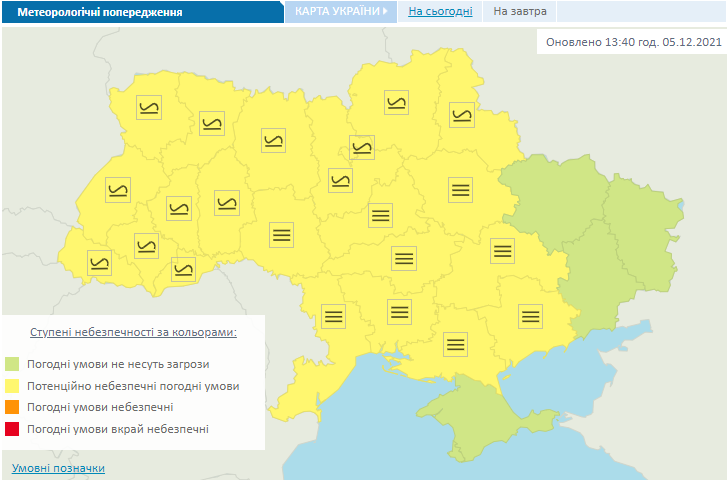
Task: Select the fog icon on Odesa region
Action: pyautogui.click(x=333, y=316)
